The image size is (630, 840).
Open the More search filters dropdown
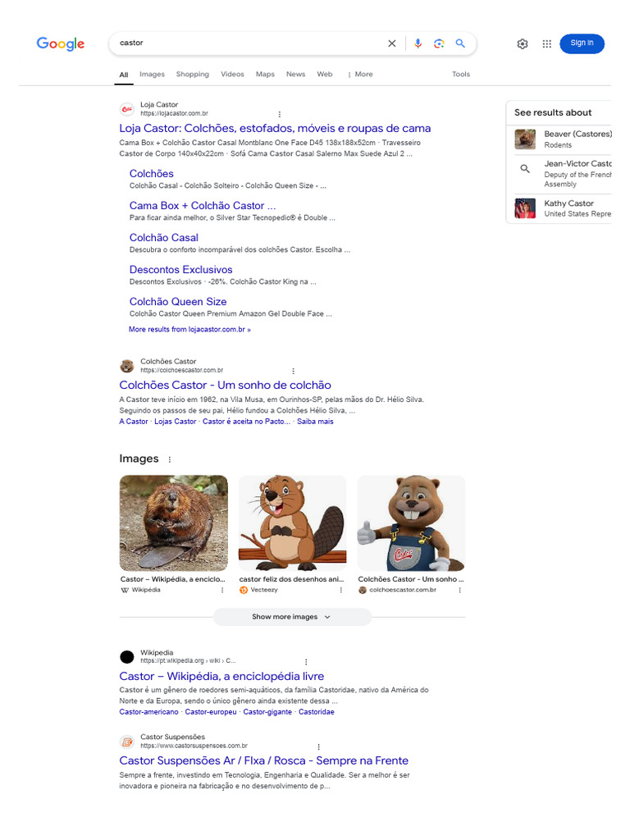click(x=360, y=75)
